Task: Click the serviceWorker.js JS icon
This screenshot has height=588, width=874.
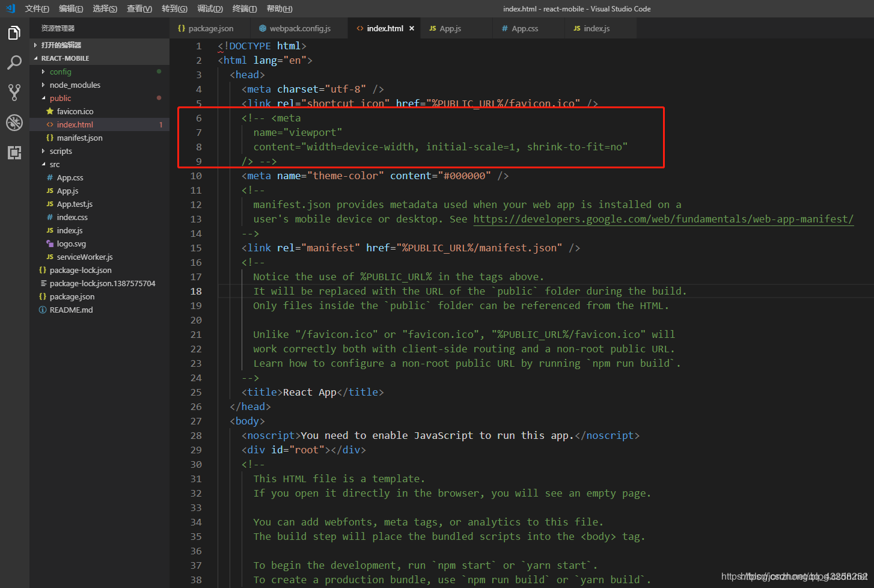Action: pos(50,257)
